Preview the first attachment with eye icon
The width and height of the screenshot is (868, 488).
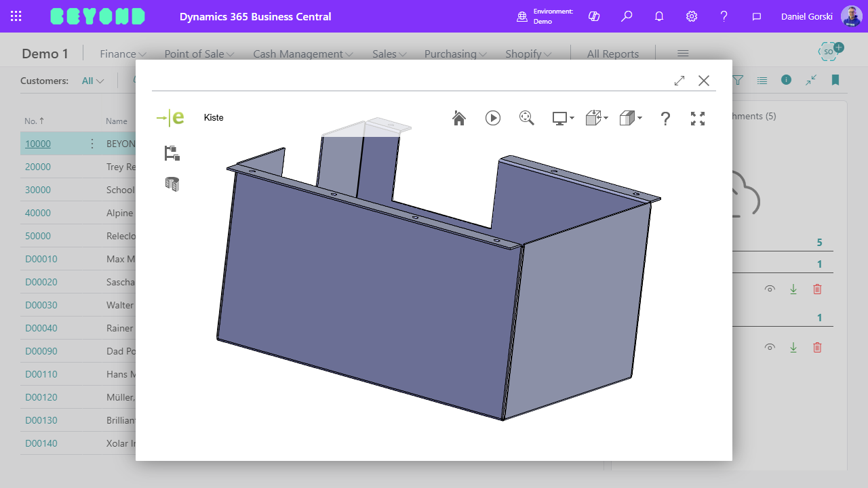[x=770, y=289]
